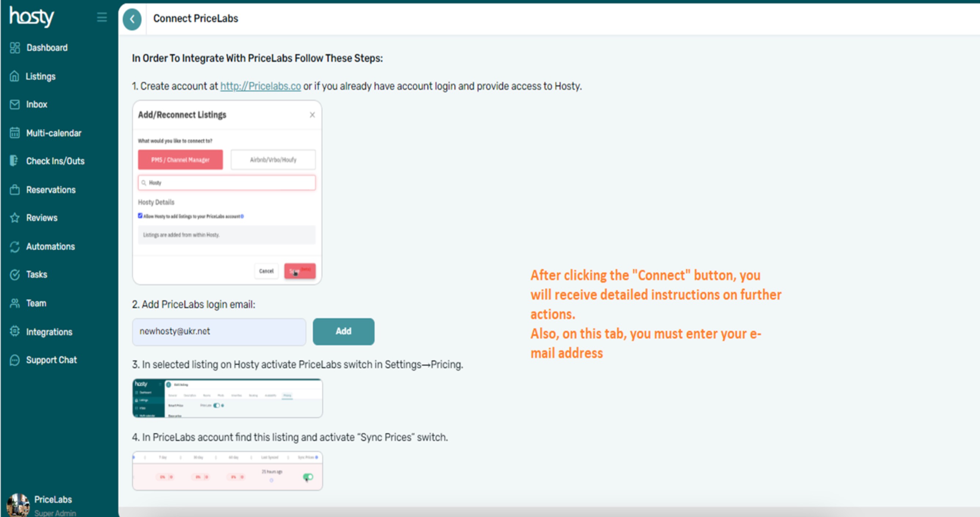The height and width of the screenshot is (517, 980).
Task: Click the Reservations bag icon
Action: [x=14, y=190]
